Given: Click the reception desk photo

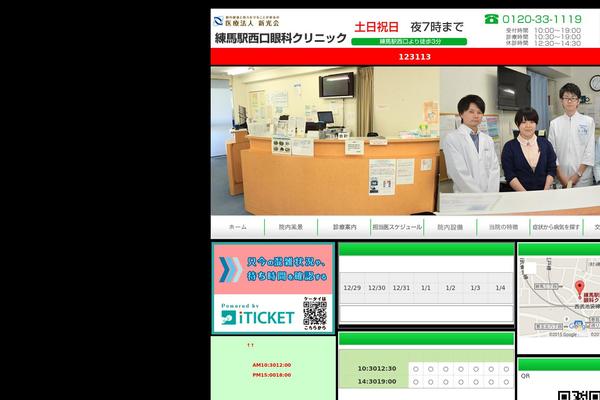Looking at the screenshot, I should coord(325,140).
